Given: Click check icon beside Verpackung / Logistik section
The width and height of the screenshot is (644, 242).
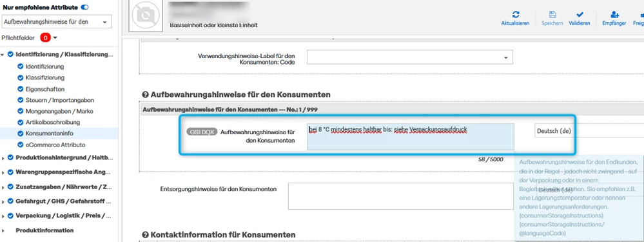Looking at the screenshot, I should 10,216.
